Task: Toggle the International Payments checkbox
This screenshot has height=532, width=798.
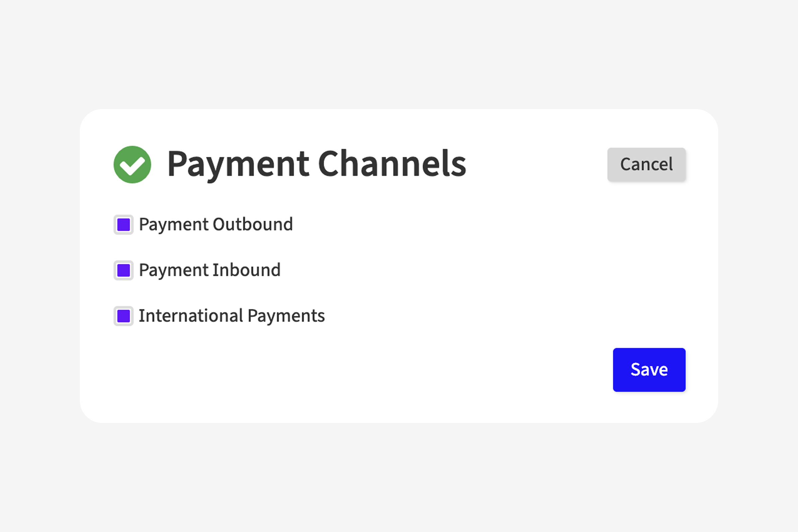Action: 123,316
